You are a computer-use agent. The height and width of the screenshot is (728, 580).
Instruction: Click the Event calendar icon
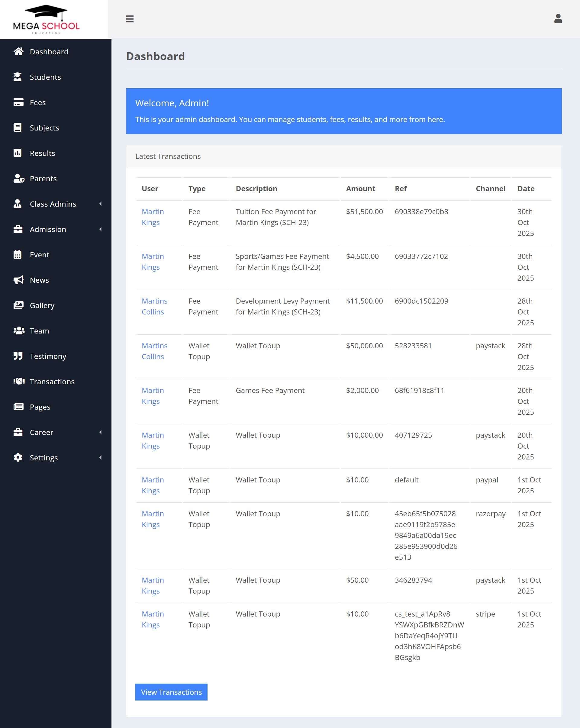18,255
